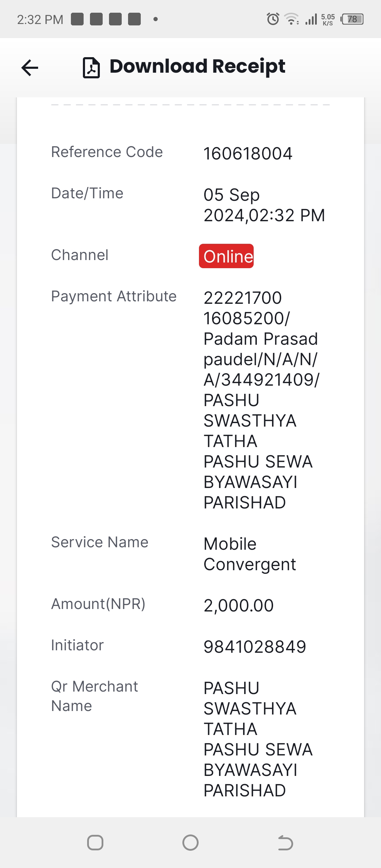
Task: Tap the back arrow icon
Action: click(30, 68)
